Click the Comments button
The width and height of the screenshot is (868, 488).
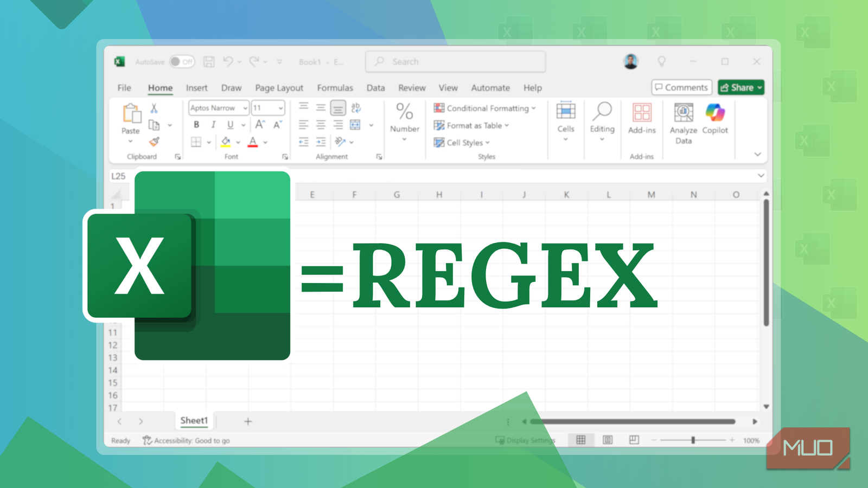(x=681, y=87)
